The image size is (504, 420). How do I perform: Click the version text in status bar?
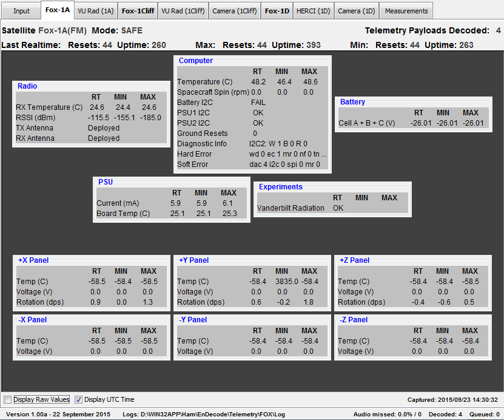tap(58, 414)
